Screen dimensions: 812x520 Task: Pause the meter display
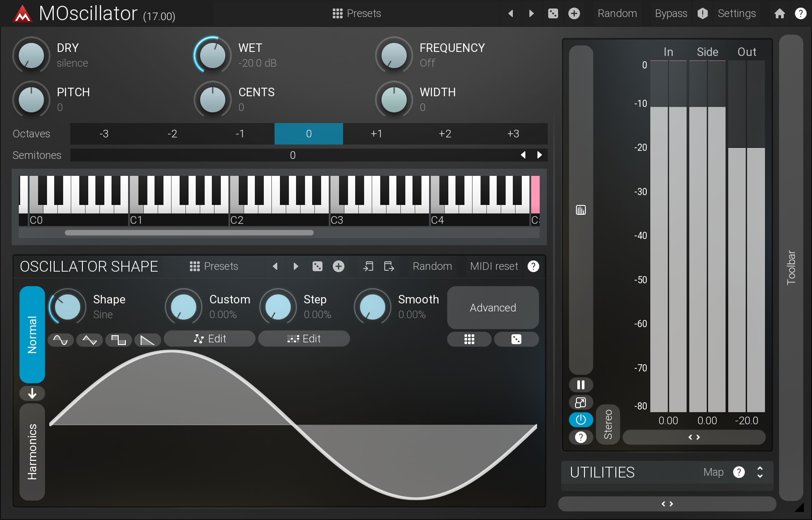[580, 385]
